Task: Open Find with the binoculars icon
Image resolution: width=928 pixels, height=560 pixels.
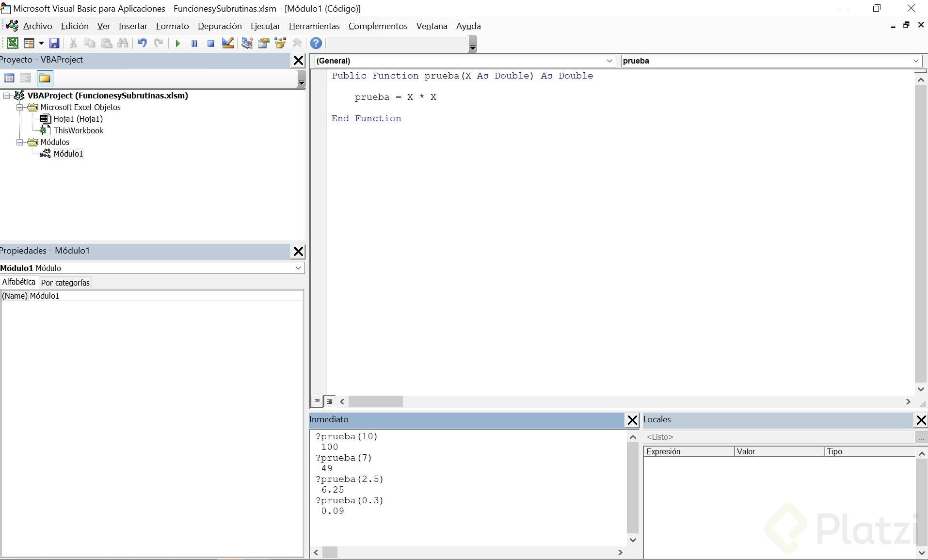Action: (123, 43)
